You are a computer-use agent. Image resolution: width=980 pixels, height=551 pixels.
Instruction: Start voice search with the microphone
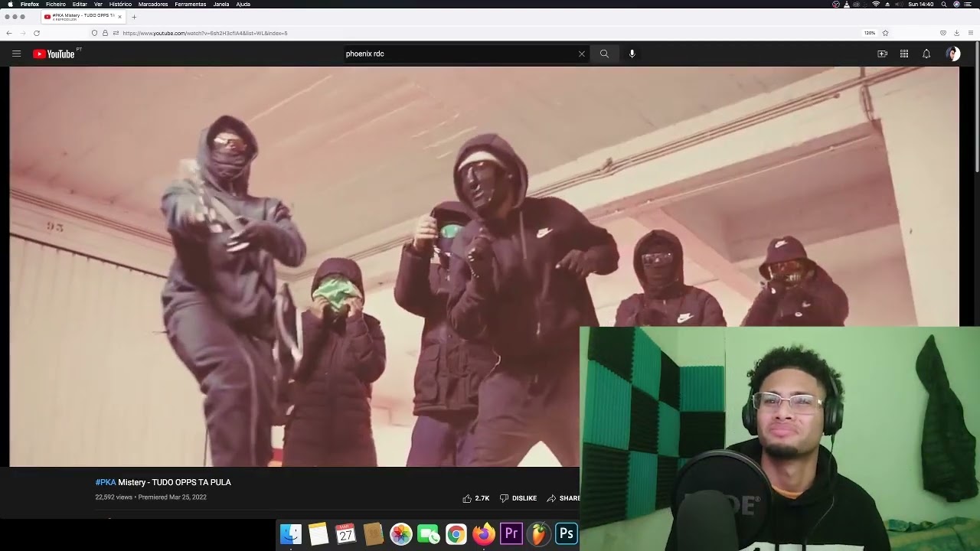tap(632, 54)
